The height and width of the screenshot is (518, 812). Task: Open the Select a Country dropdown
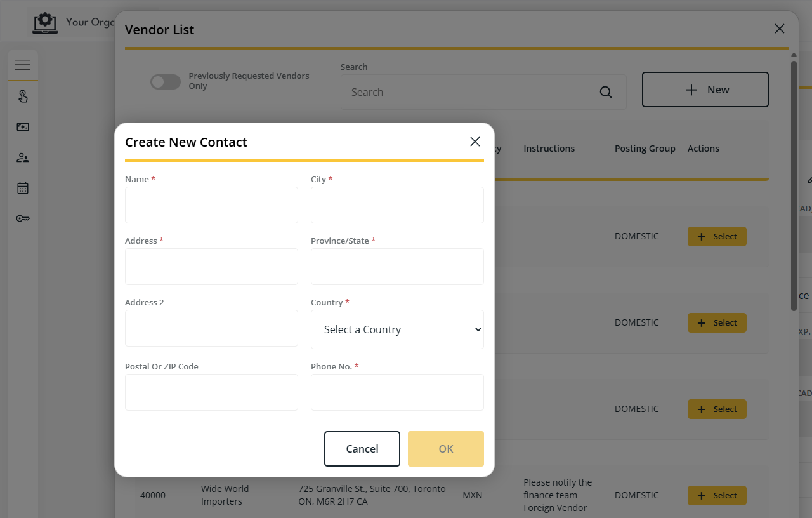[x=397, y=329]
